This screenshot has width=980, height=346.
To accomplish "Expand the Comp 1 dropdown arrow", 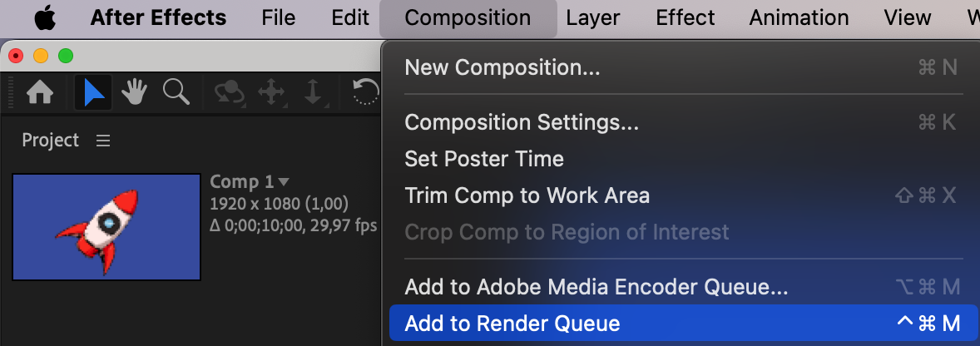I will point(284,181).
